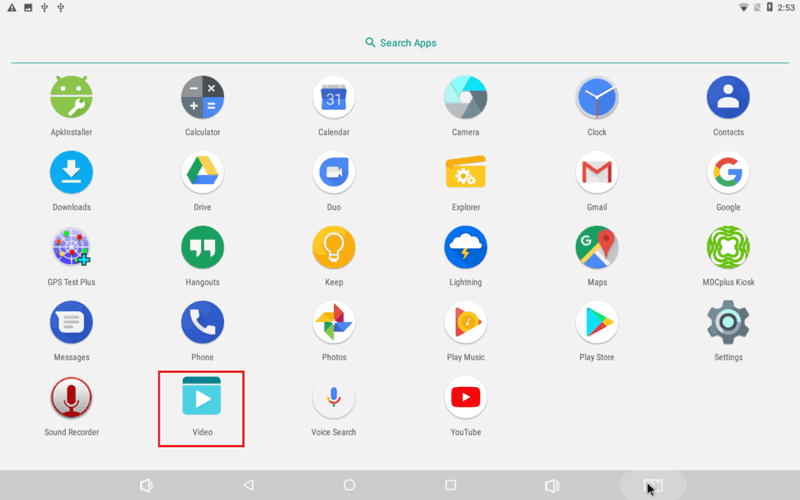Open the Gmail app
The image size is (800, 500).
click(x=597, y=173)
